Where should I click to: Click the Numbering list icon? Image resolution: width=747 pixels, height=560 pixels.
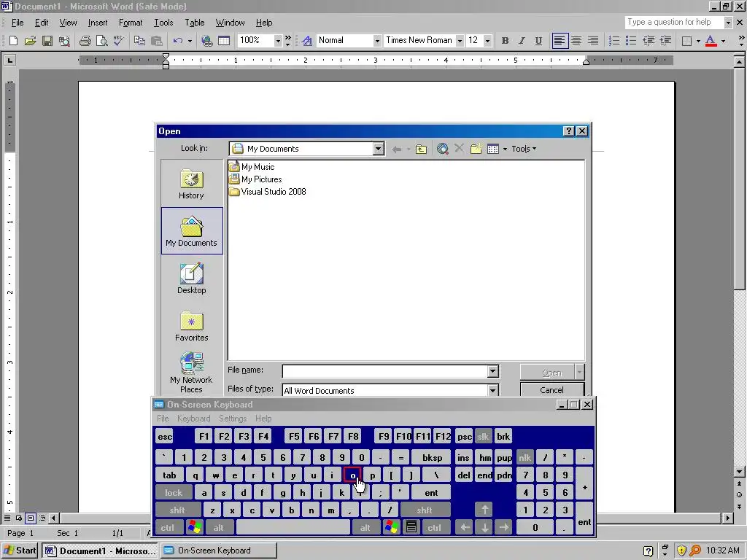pyautogui.click(x=614, y=41)
